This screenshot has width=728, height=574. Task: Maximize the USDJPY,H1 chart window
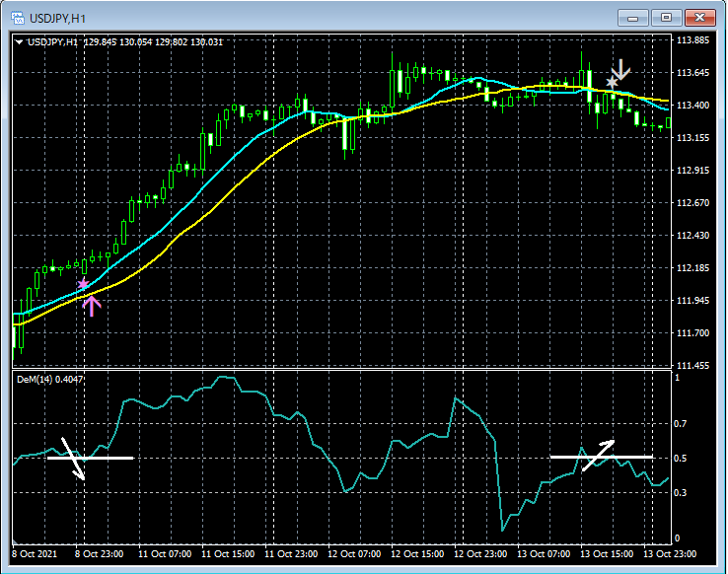[666, 18]
